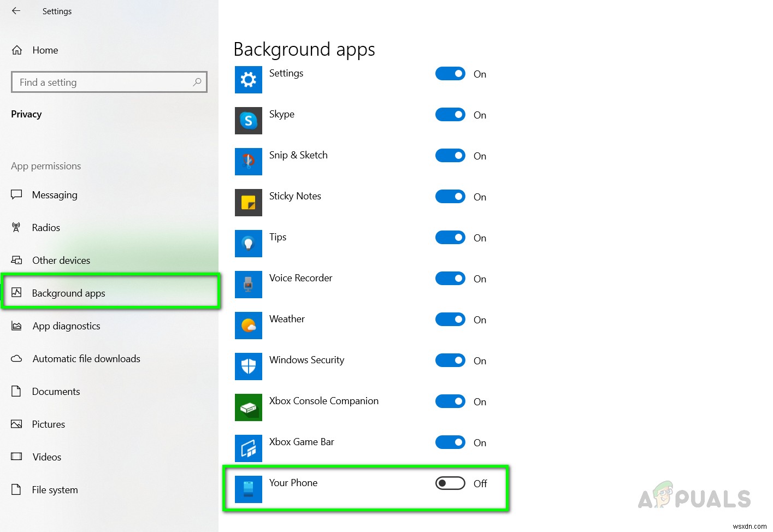The image size is (773, 532).
Task: Click the Xbox Console Companion icon
Action: point(248,407)
